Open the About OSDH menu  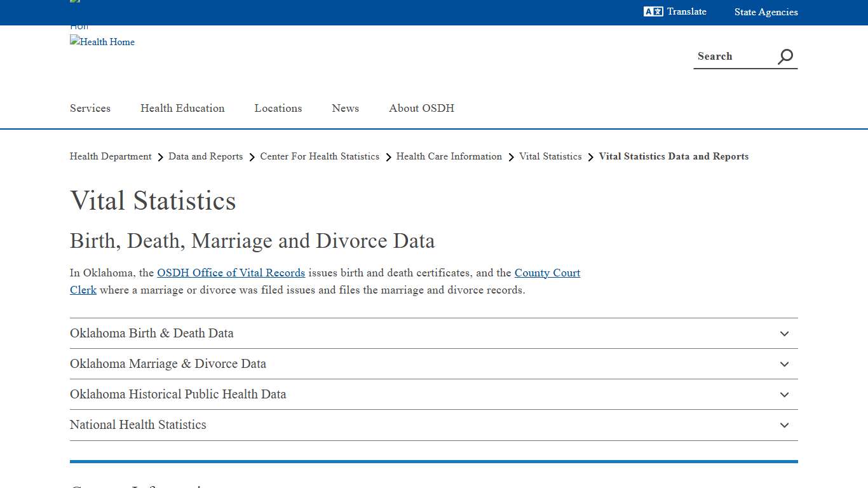[421, 108]
